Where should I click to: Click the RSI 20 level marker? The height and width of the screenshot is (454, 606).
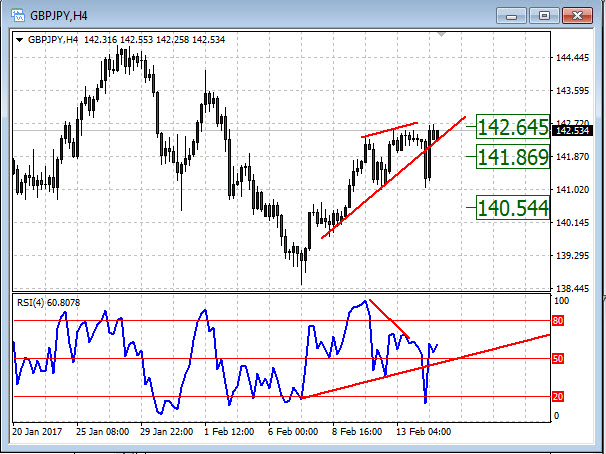click(x=559, y=396)
